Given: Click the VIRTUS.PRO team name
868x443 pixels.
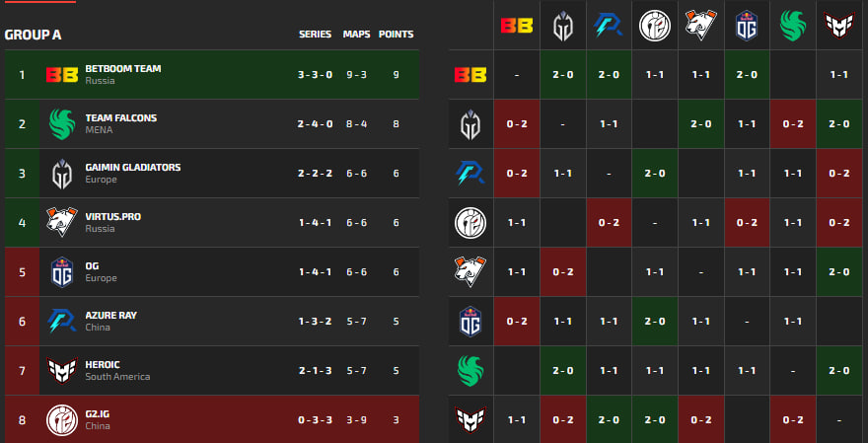Looking at the screenshot, I should tap(111, 217).
